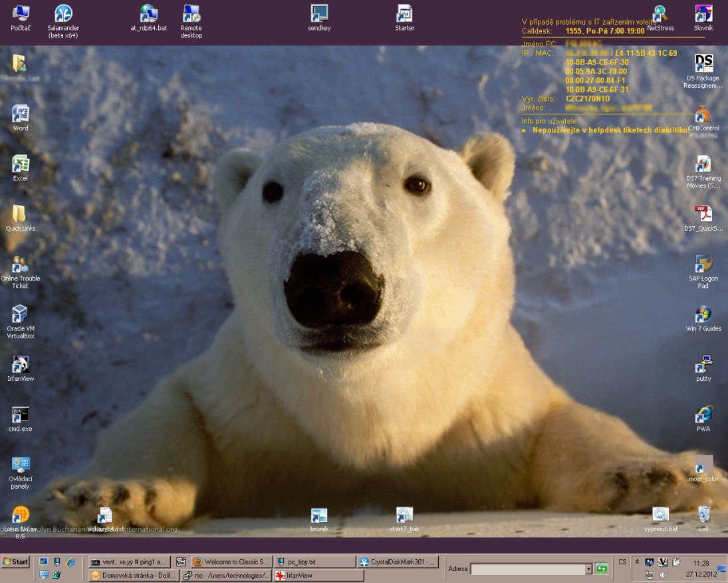This screenshot has height=583, width=728.
Task: Click the Start button
Action: (15, 562)
